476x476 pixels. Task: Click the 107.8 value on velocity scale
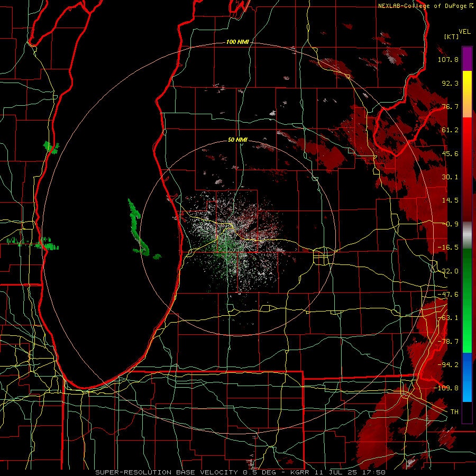point(448,59)
